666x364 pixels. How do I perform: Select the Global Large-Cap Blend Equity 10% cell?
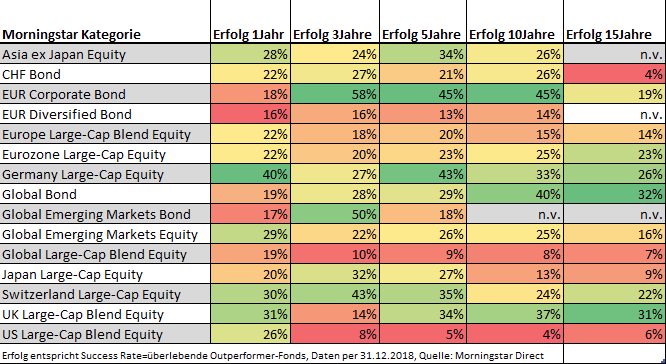(x=335, y=254)
